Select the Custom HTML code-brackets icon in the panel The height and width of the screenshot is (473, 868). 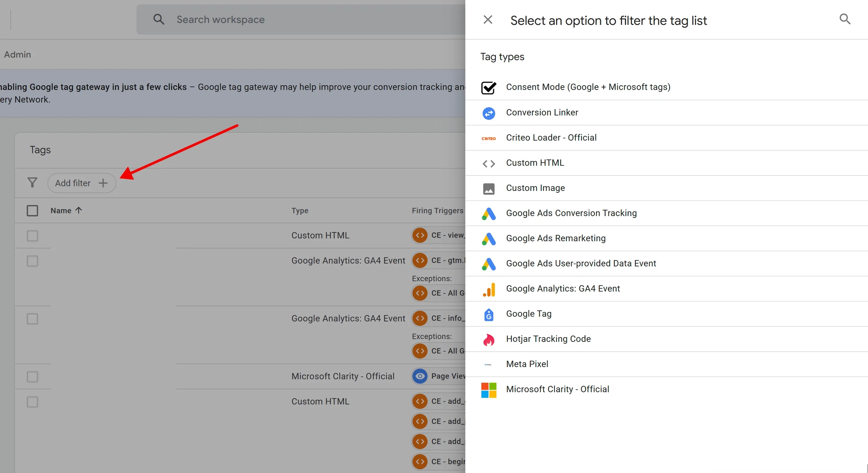(489, 164)
